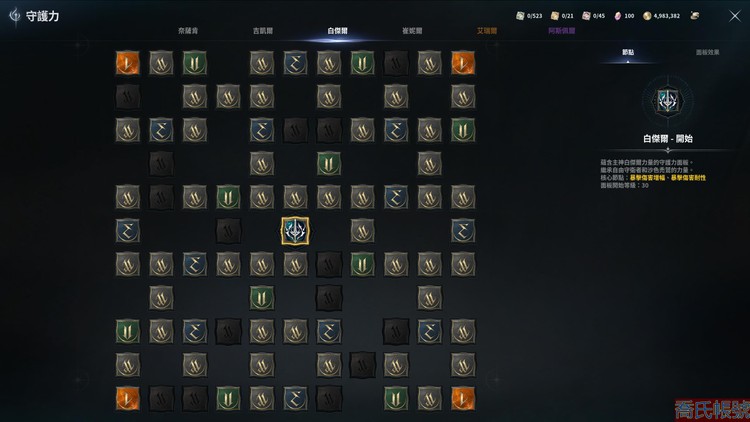750x422 pixels.
Task: Select the 節點 panel tab
Action: coord(628,52)
